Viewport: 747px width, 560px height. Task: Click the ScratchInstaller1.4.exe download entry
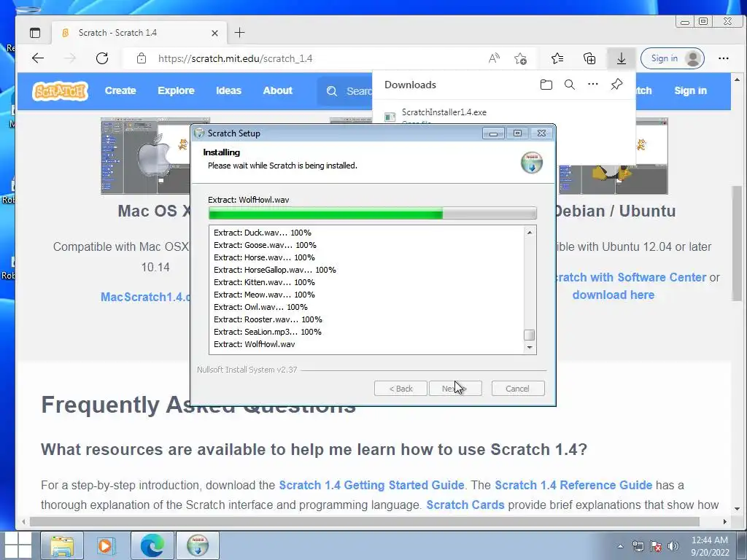point(444,112)
